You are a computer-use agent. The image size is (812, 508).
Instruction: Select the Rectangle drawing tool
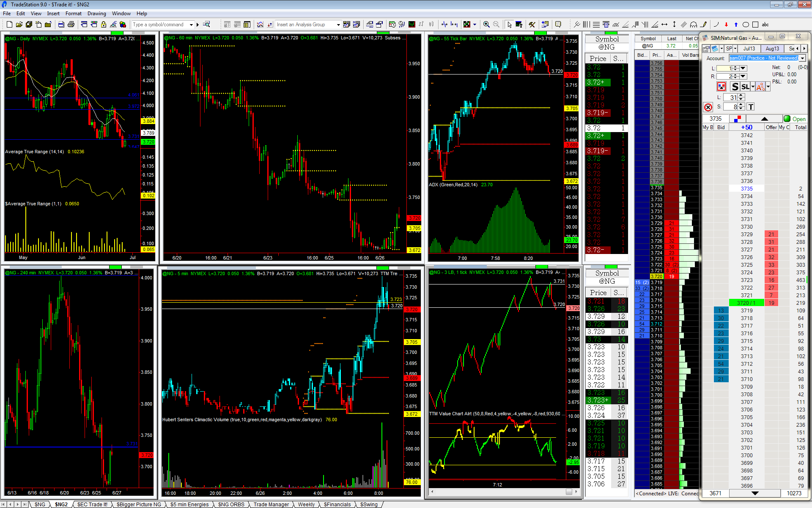(755, 25)
